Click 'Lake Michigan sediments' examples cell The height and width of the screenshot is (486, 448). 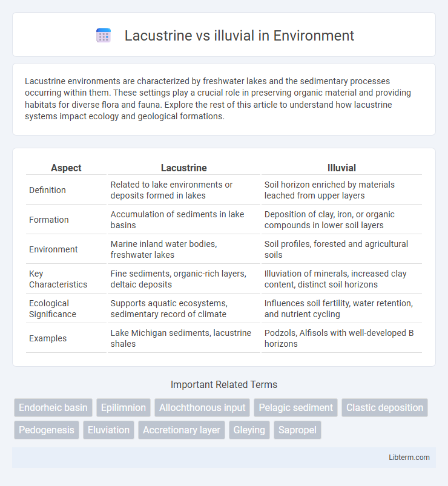coord(184,338)
